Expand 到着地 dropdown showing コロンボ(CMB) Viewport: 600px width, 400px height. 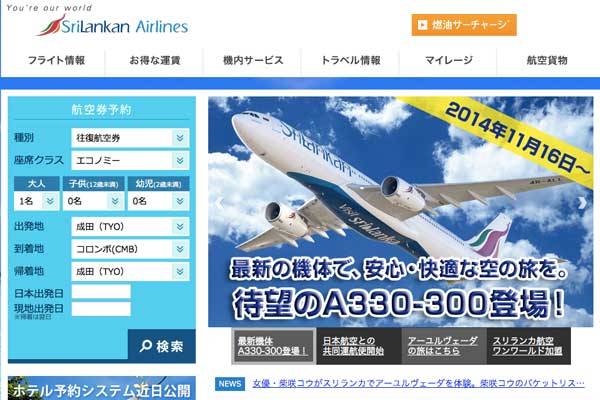click(130, 249)
